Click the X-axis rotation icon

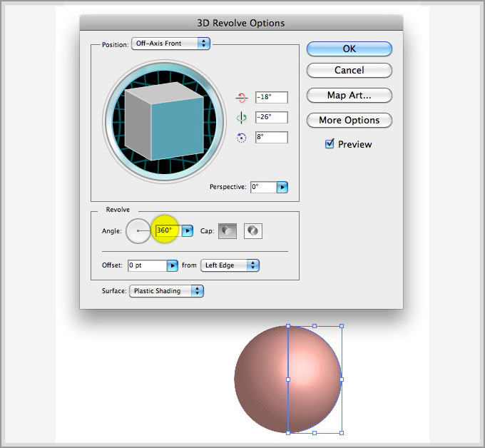(242, 98)
